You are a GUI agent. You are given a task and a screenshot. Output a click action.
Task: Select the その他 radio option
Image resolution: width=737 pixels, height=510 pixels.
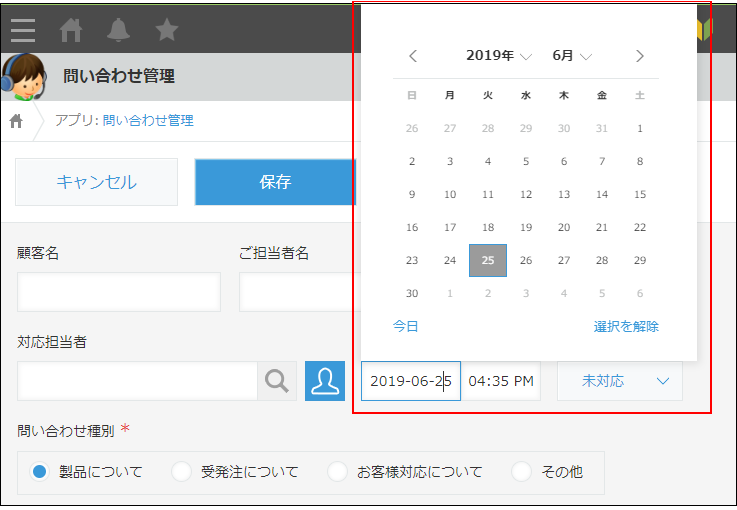click(x=521, y=471)
